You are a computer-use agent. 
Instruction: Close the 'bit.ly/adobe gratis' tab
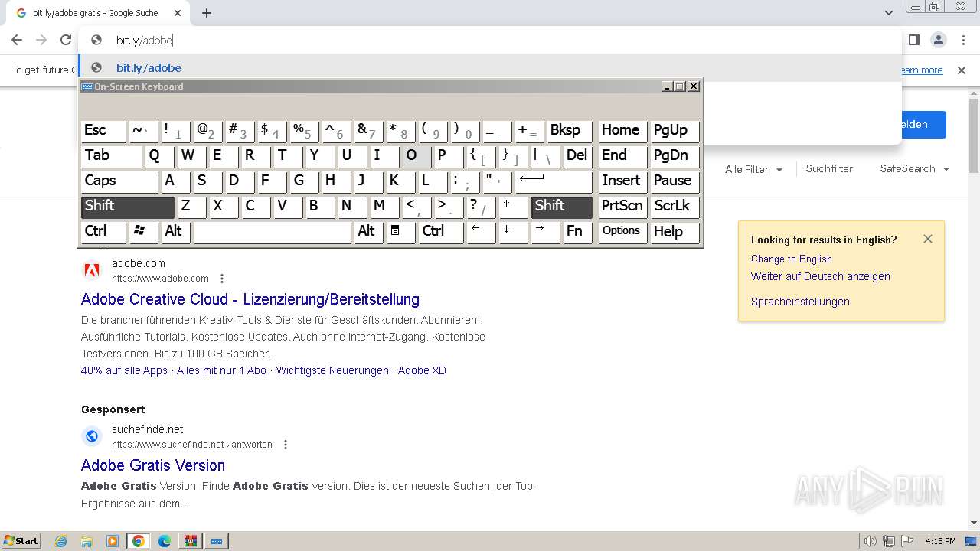178,13
